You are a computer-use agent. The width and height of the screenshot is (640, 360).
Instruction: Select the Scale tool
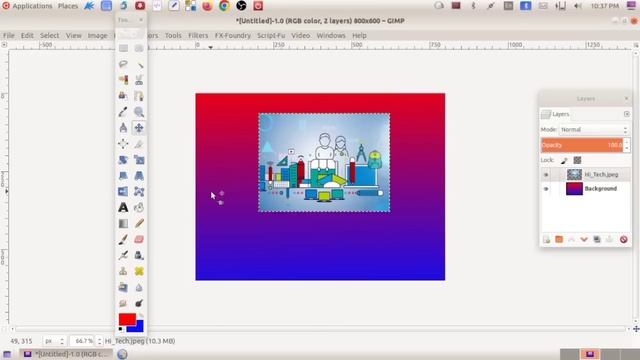[139, 160]
